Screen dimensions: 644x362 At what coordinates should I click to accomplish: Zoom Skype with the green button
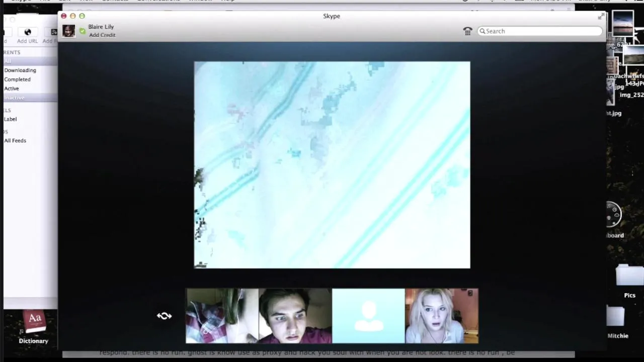pos(82,16)
